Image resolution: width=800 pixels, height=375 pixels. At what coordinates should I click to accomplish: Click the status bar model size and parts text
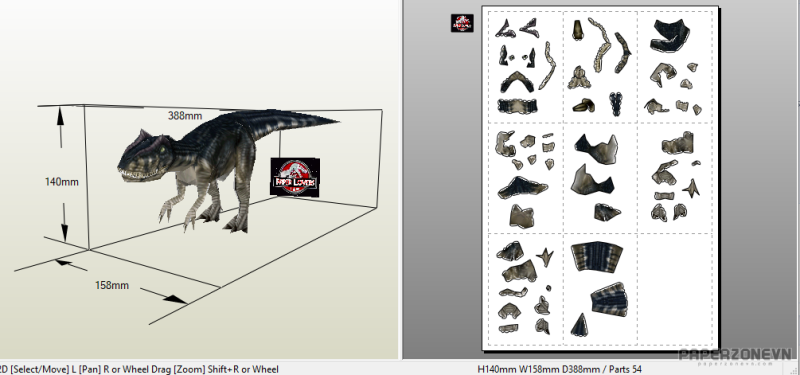(559, 369)
